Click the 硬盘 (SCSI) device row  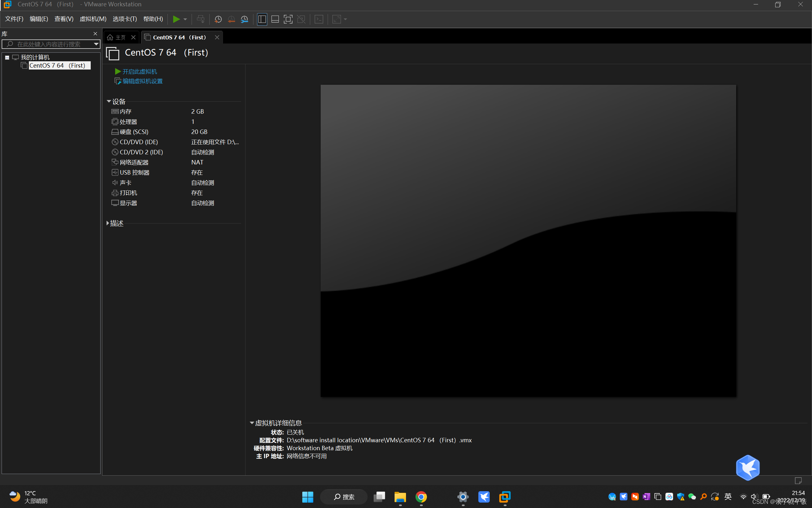click(175, 132)
